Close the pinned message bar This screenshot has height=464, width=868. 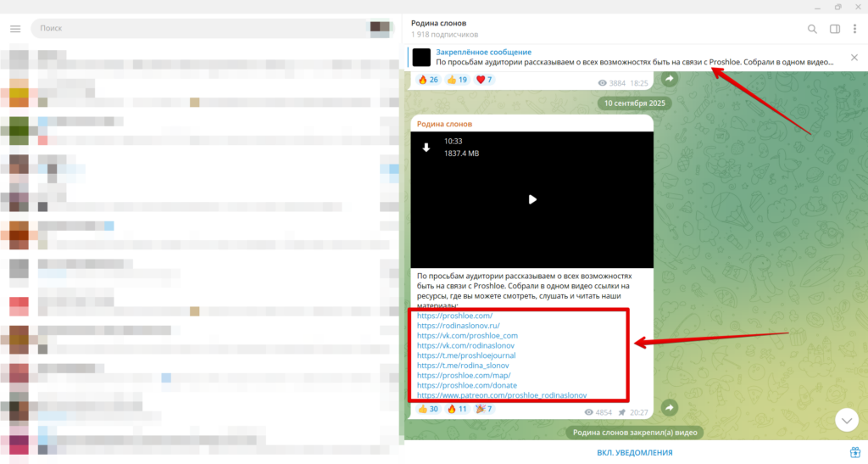point(854,58)
